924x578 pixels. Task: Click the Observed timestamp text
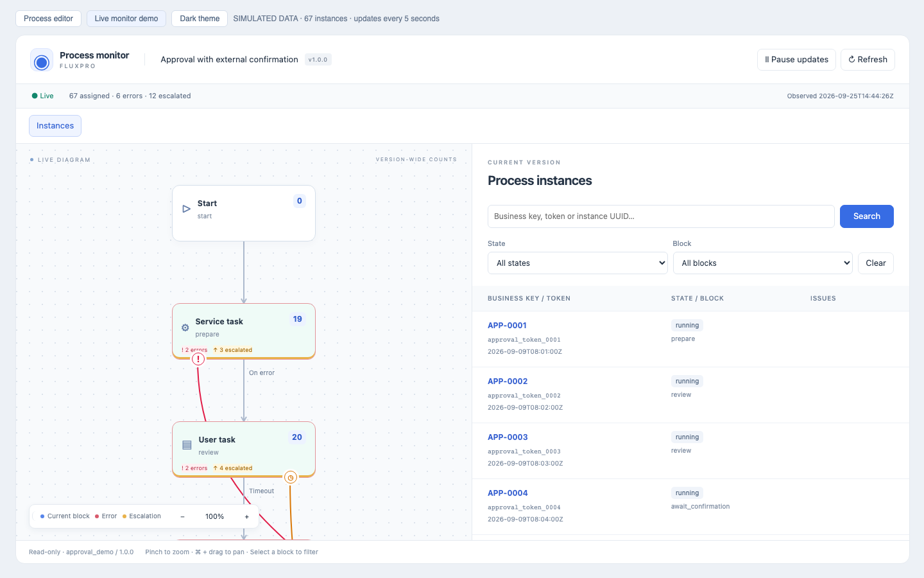(x=840, y=96)
